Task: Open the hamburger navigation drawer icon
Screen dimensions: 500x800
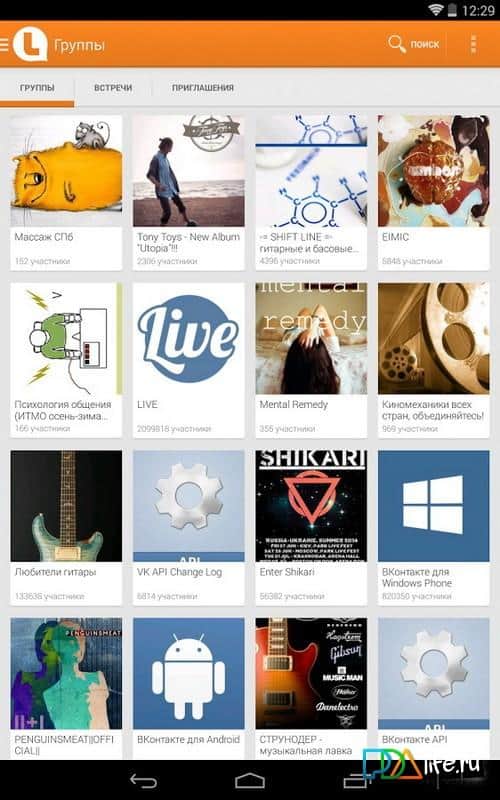Action: tap(5, 45)
